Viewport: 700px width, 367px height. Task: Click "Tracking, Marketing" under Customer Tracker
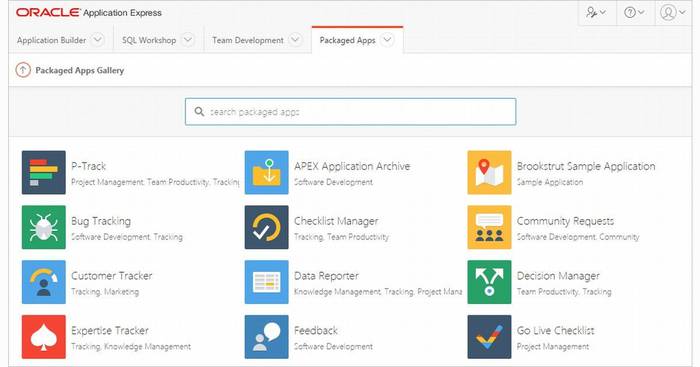click(x=105, y=292)
